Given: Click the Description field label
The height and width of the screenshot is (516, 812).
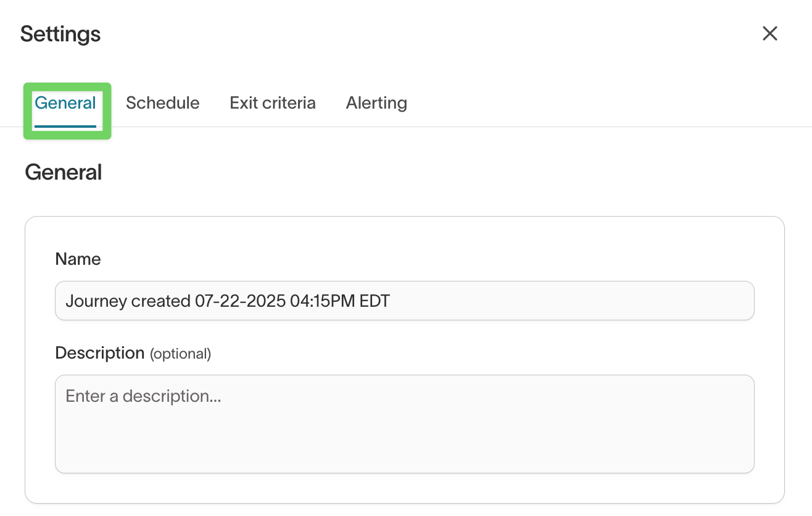Looking at the screenshot, I should coord(99,353).
